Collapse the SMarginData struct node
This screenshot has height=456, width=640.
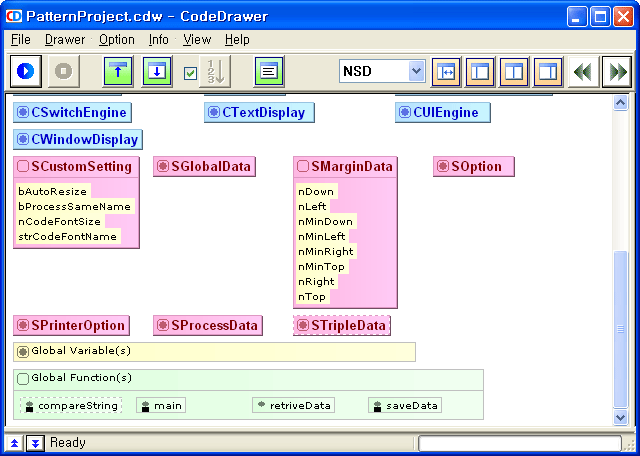(x=303, y=166)
